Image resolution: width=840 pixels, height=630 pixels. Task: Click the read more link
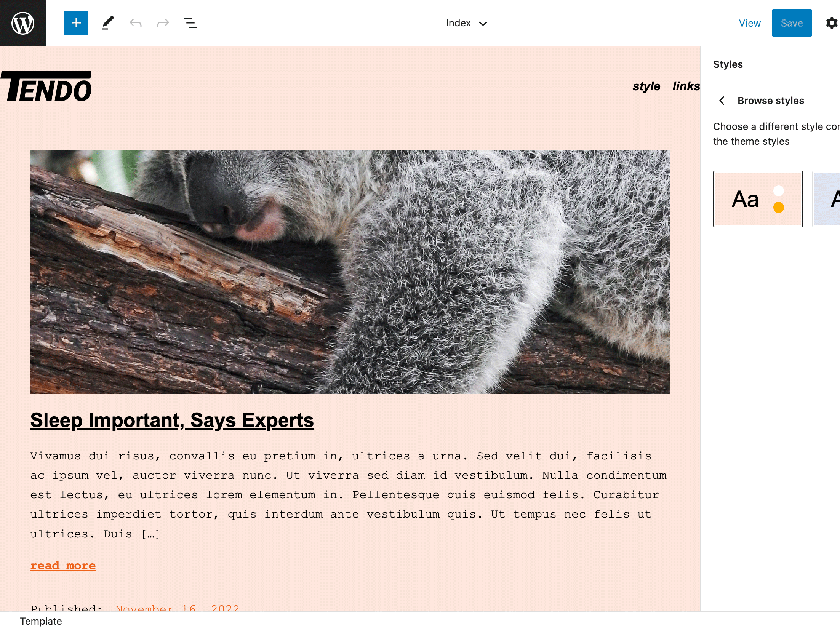tap(63, 566)
